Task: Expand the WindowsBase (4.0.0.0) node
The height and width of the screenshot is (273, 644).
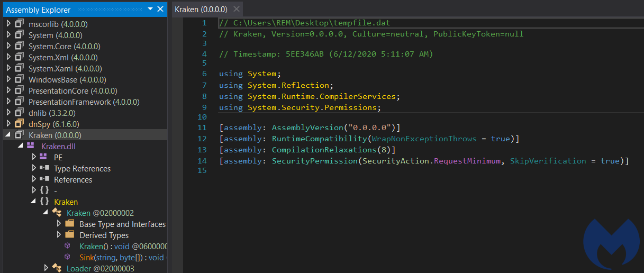Action: click(x=8, y=79)
